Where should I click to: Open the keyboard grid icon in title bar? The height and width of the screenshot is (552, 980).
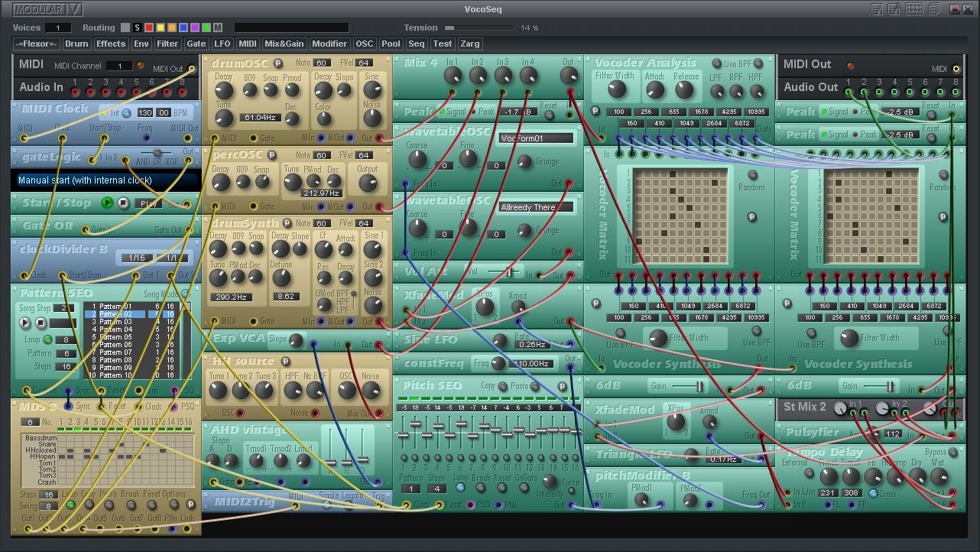pyautogui.click(x=913, y=9)
